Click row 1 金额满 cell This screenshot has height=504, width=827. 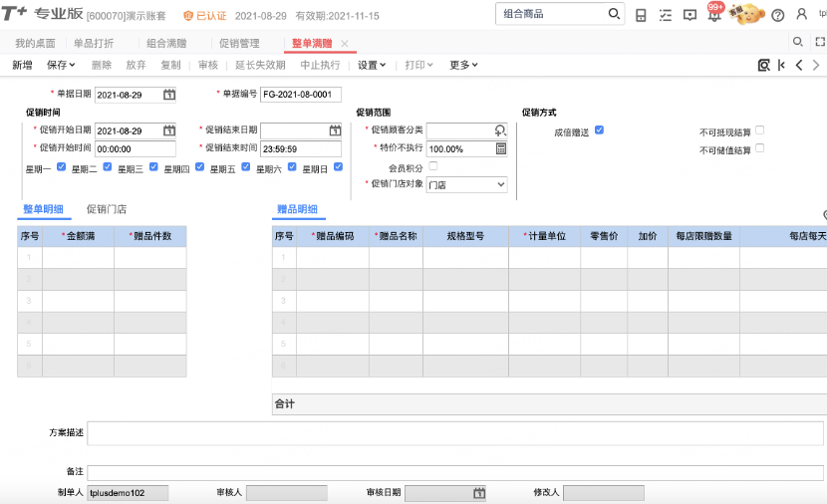point(78,258)
